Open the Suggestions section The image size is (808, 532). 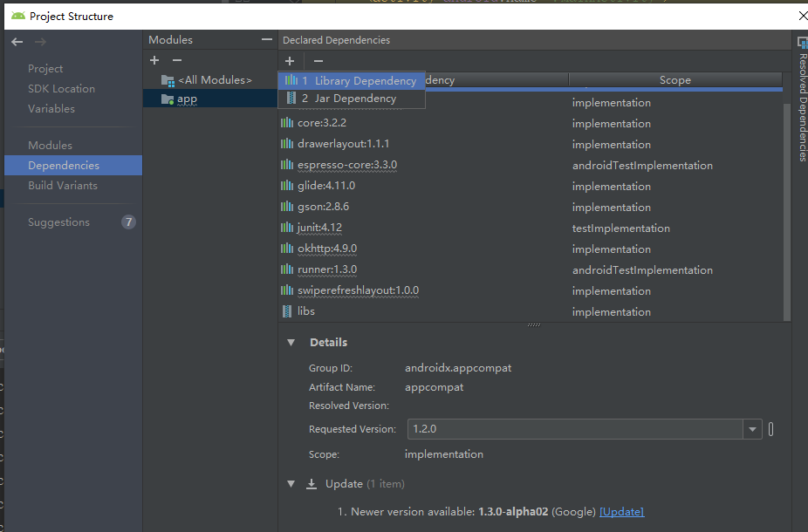(x=58, y=222)
